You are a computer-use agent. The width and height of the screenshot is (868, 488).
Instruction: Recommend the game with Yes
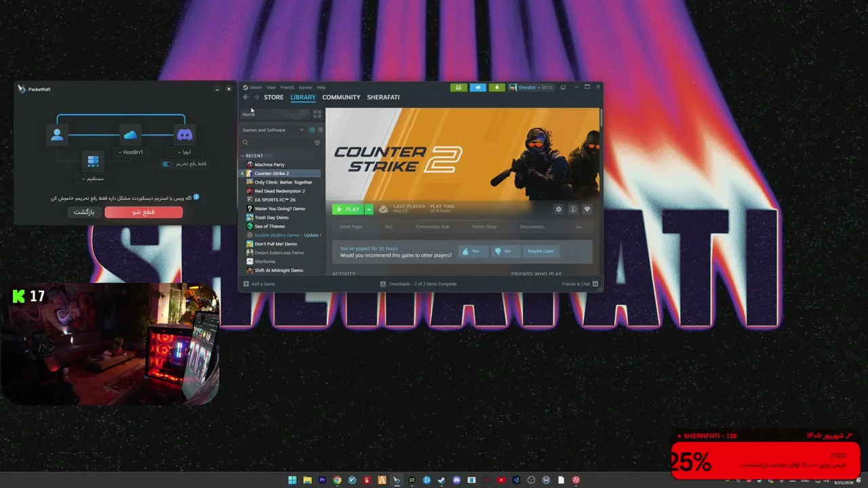tap(472, 251)
